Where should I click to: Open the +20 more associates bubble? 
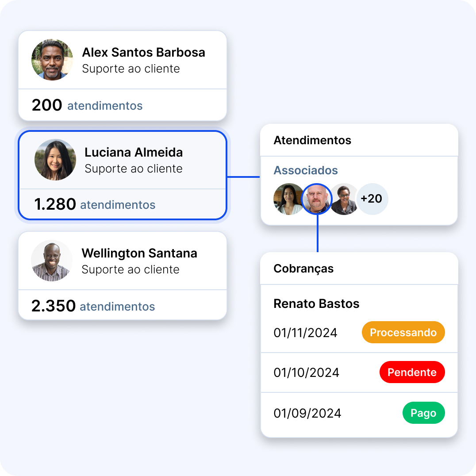point(372,199)
